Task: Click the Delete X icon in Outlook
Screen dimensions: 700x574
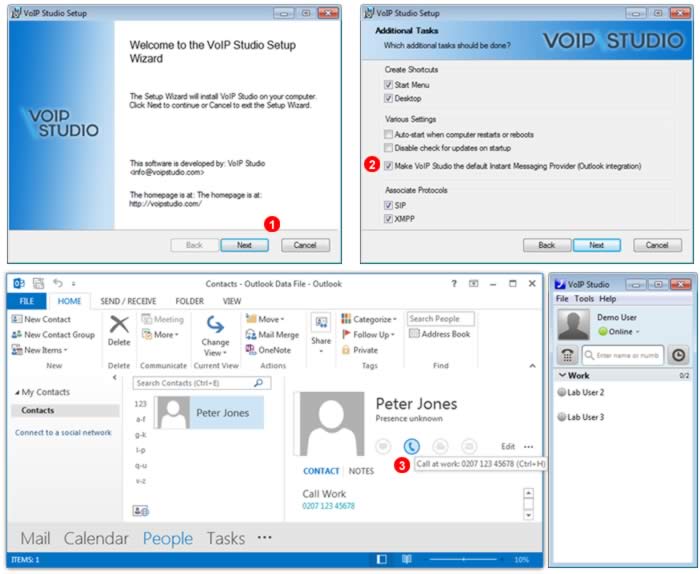Action: tap(119, 324)
